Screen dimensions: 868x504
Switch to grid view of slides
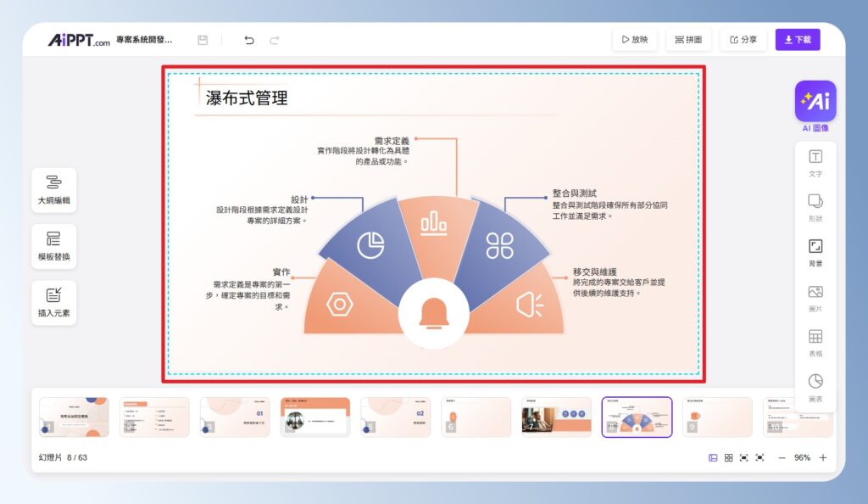tap(730, 457)
